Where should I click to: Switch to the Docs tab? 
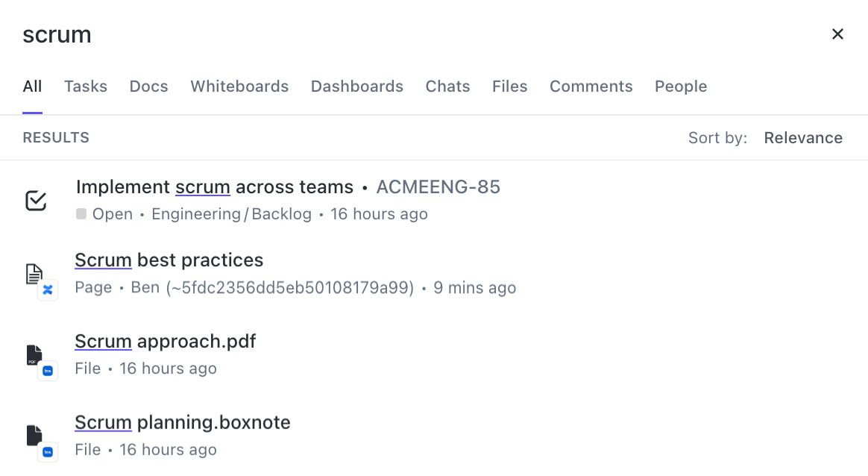pyautogui.click(x=148, y=87)
